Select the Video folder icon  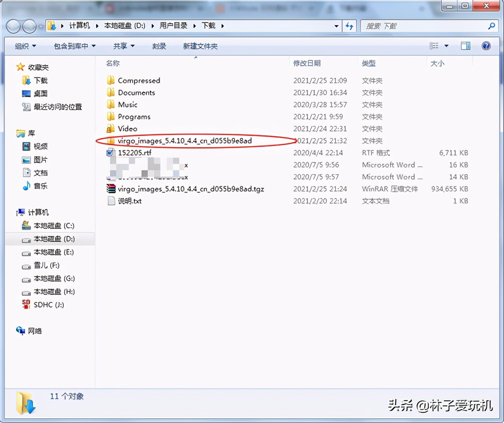tap(111, 128)
